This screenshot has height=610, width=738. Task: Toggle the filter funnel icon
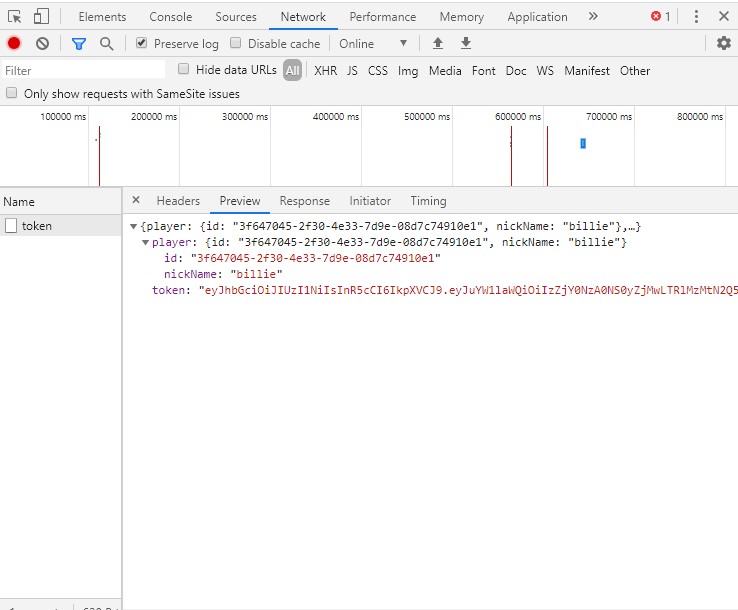pyautogui.click(x=79, y=44)
